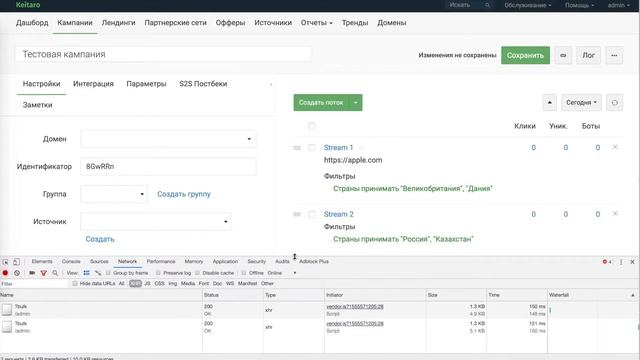Switch to the Интеграция tab
640x360 pixels.
click(x=93, y=84)
